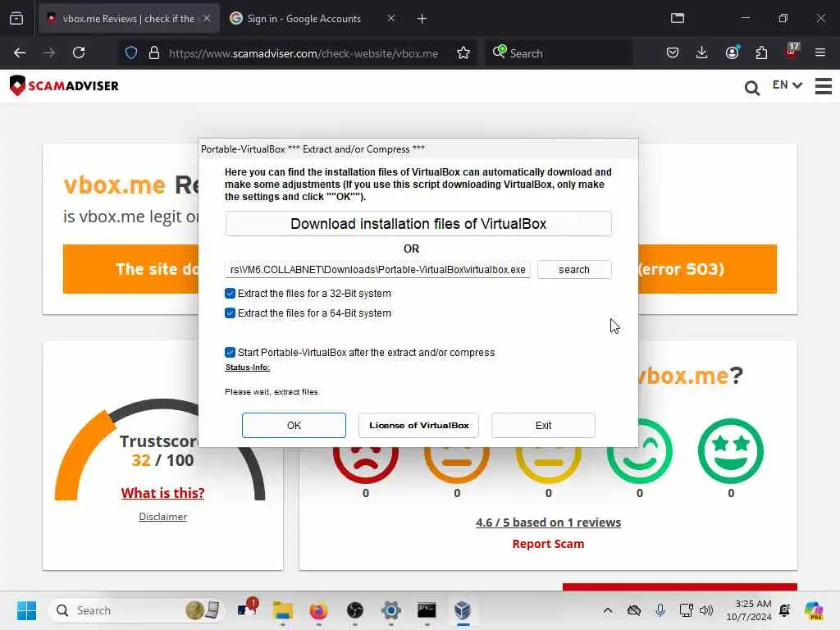Switch to the vbox.me Reviews tab

point(129,18)
